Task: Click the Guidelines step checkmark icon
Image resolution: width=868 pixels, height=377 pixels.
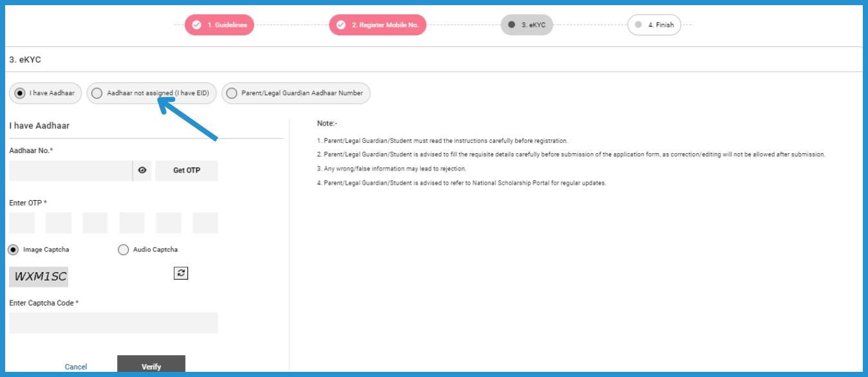Action: coord(197,25)
